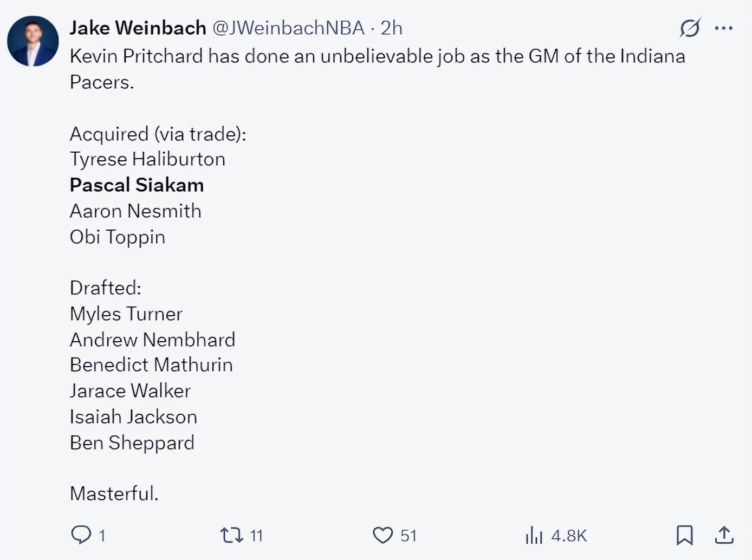Open the @JWeinbachNBA handle link

(x=288, y=28)
